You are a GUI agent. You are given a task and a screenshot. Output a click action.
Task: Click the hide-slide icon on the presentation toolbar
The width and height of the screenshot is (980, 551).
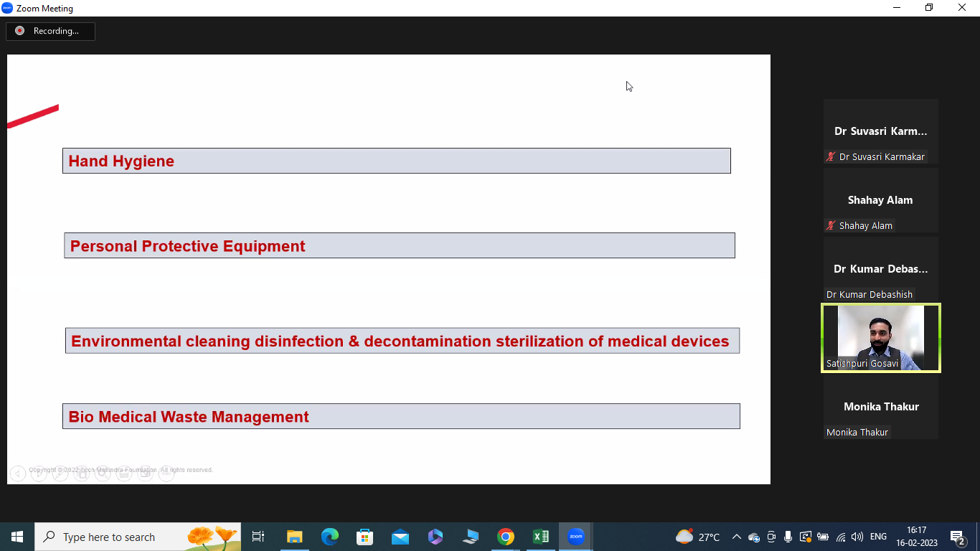pyautogui.click(x=146, y=473)
